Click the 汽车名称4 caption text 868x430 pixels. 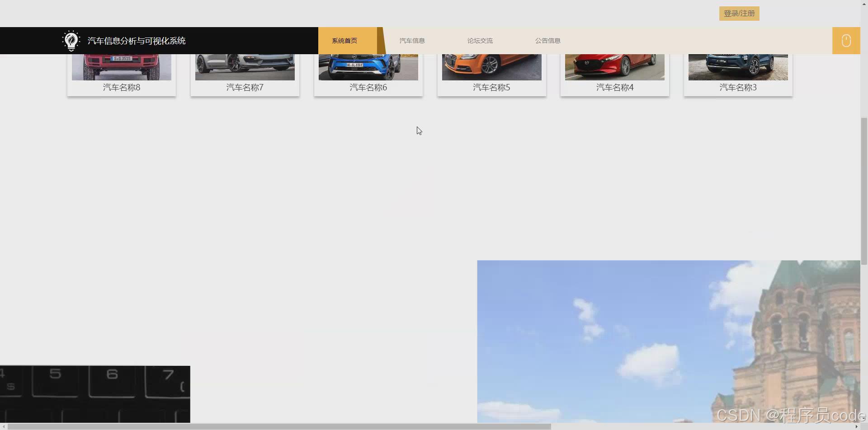click(615, 88)
